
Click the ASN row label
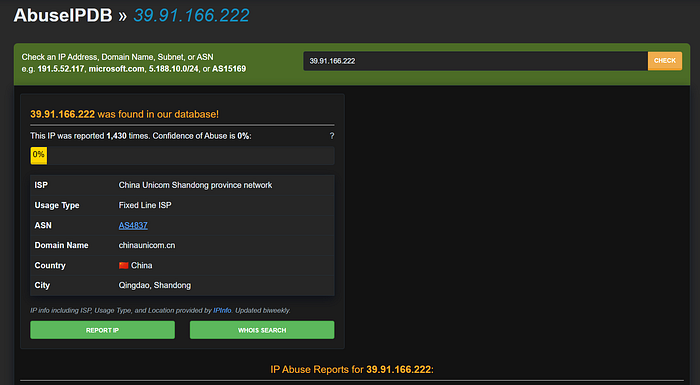(x=43, y=226)
